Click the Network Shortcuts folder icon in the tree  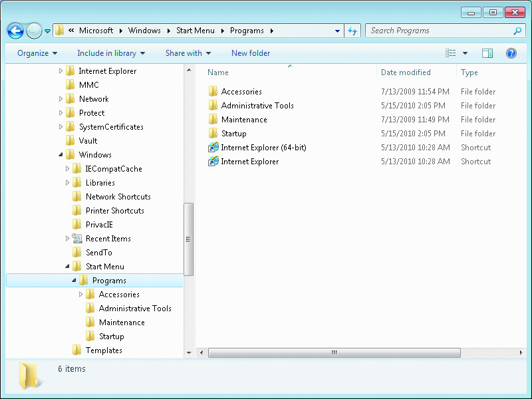[76, 196]
